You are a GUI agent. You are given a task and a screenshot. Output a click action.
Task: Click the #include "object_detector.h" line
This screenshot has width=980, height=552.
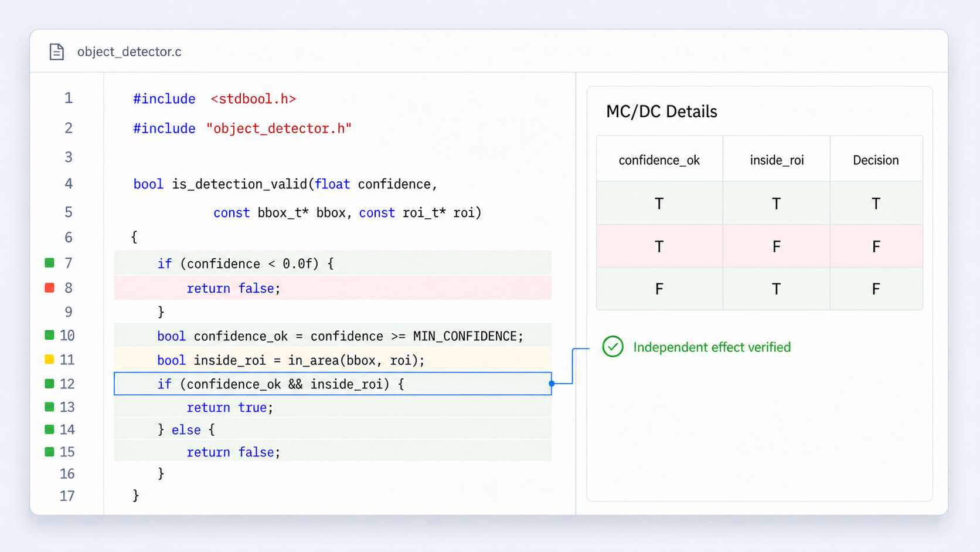coord(242,128)
